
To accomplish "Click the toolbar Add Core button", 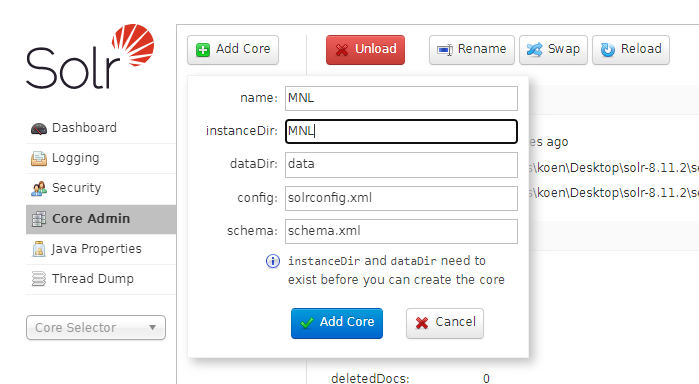I will [233, 50].
